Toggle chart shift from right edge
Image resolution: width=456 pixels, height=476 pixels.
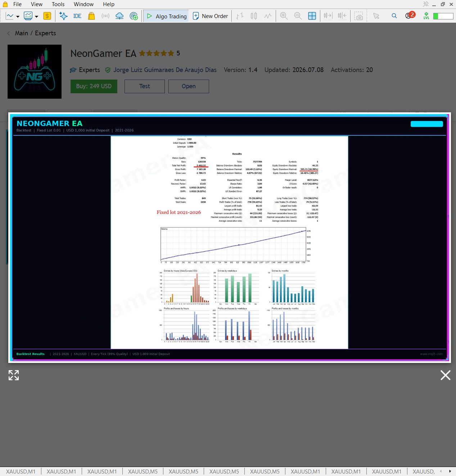tap(342, 16)
